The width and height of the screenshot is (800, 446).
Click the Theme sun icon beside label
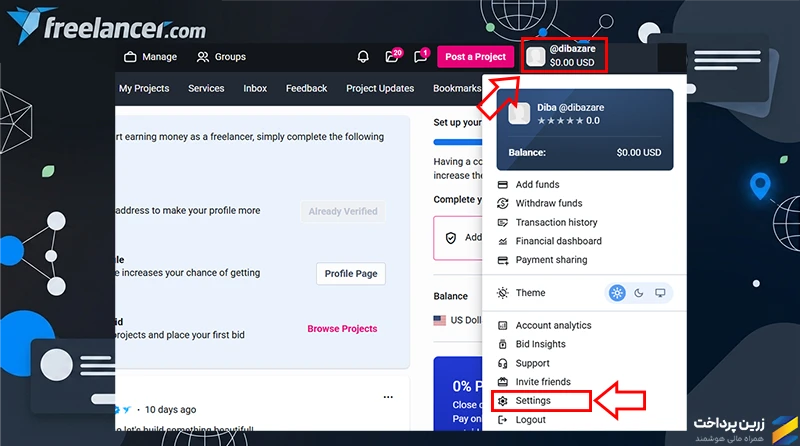coord(503,293)
